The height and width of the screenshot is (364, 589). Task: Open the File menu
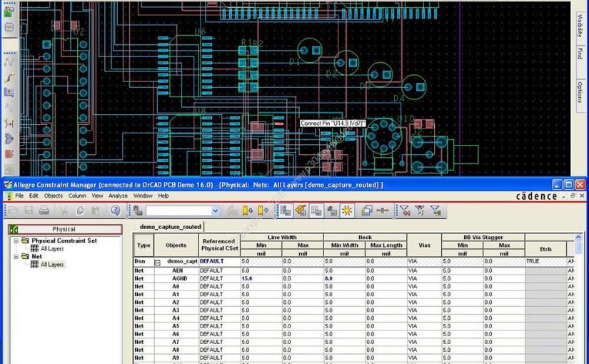click(x=19, y=196)
